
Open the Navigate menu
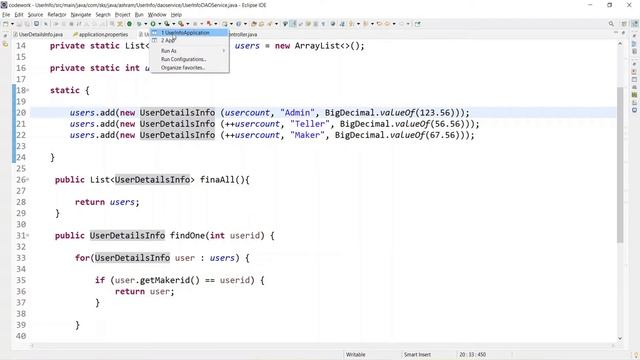(x=81, y=14)
